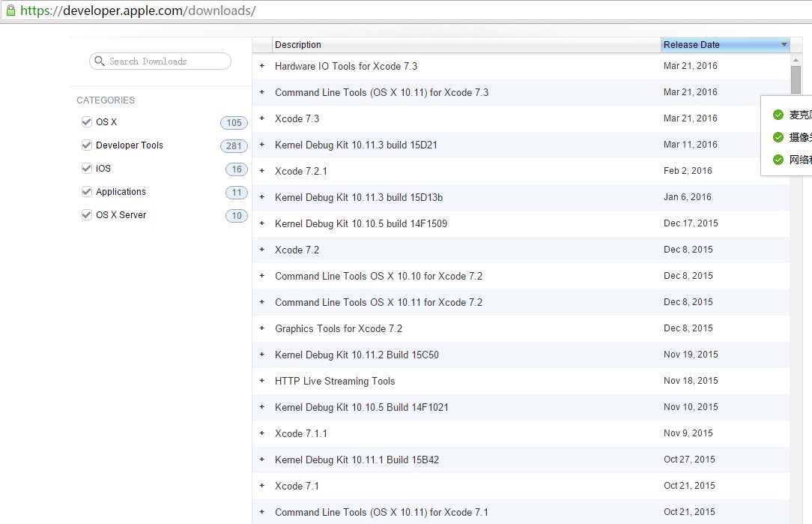Click the Release Date sort arrow
The width and height of the screenshot is (812, 524).
click(784, 44)
